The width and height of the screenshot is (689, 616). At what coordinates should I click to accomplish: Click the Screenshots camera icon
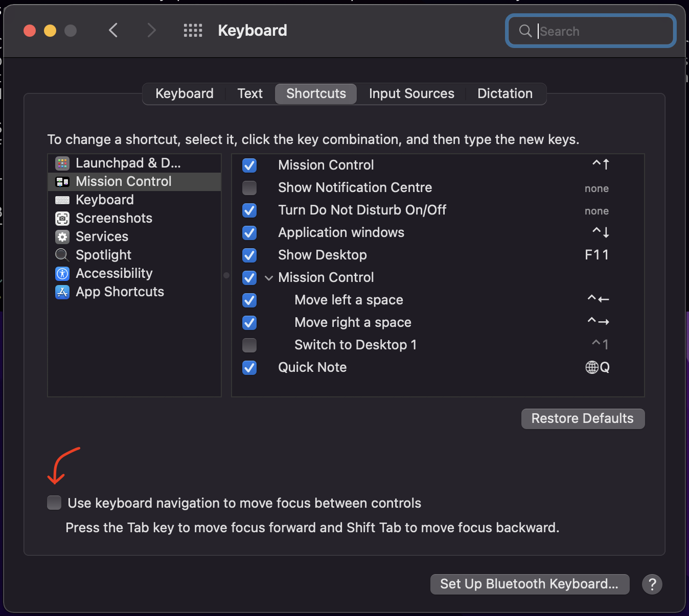(x=62, y=219)
